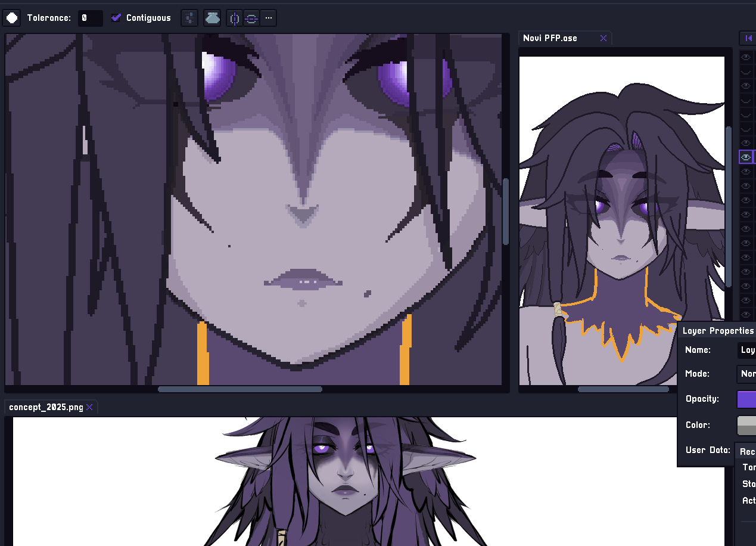Viewport: 756px width, 546px height.
Task: Click the Tolerance input field
Action: tap(90, 18)
